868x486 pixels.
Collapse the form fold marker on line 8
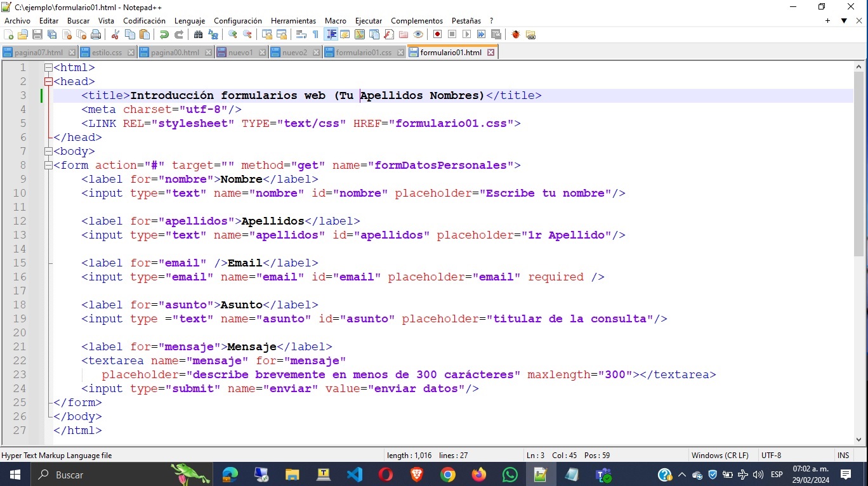48,166
